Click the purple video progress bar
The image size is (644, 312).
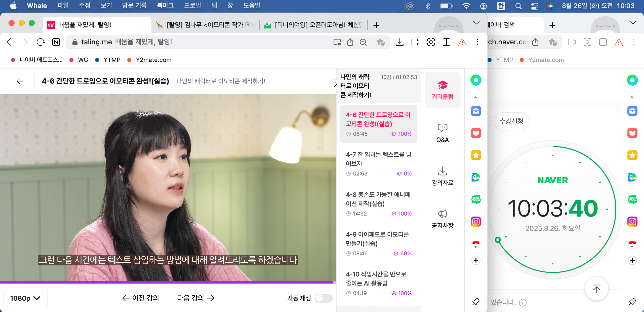(x=166, y=282)
